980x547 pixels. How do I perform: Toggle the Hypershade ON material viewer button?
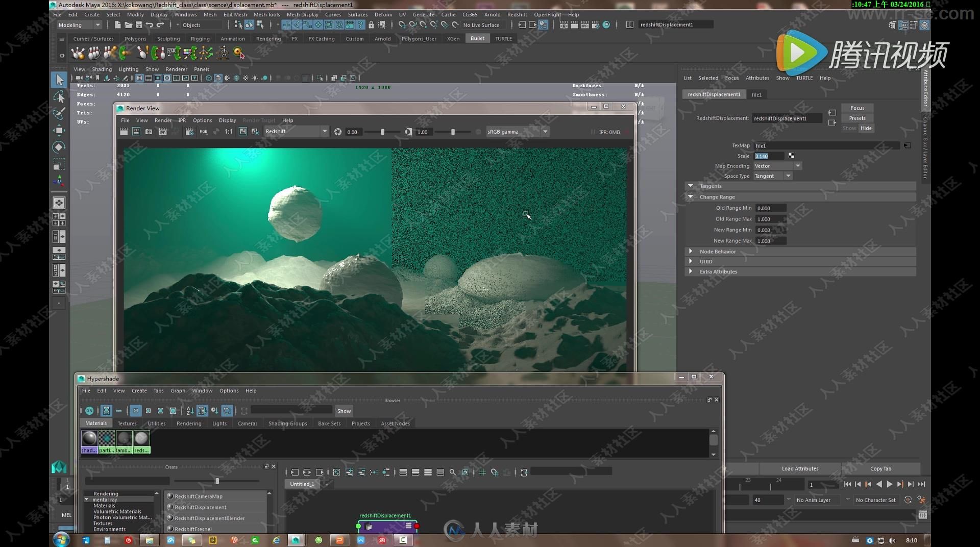coord(89,411)
